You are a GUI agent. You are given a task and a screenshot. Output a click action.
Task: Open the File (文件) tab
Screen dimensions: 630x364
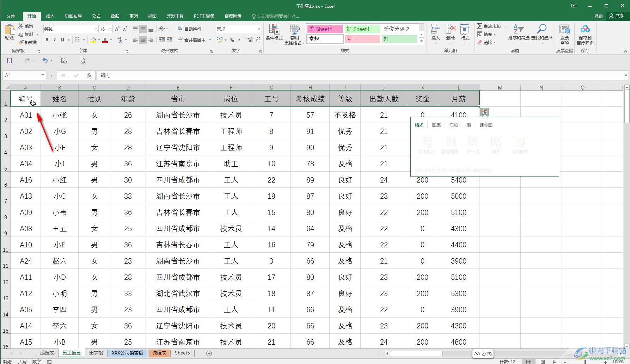[11, 16]
